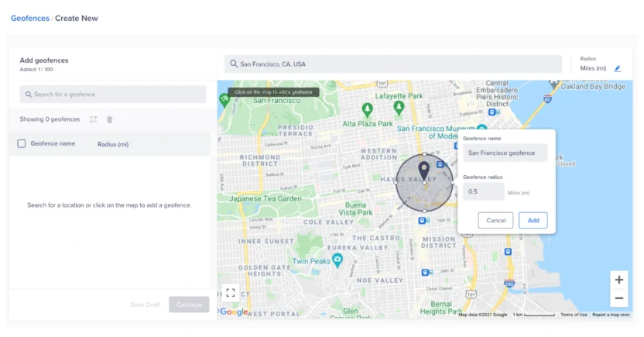Click the transit icon near 24th St
The height and width of the screenshot is (337, 644).
tap(426, 273)
